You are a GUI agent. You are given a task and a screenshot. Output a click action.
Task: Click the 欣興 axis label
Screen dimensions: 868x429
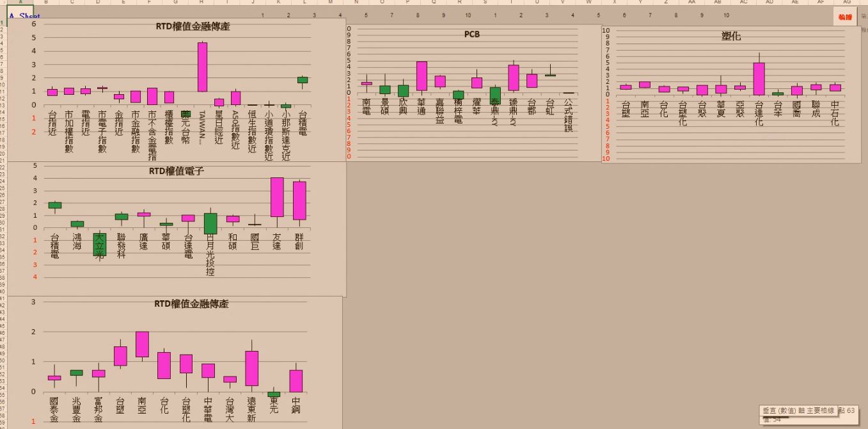click(403, 106)
